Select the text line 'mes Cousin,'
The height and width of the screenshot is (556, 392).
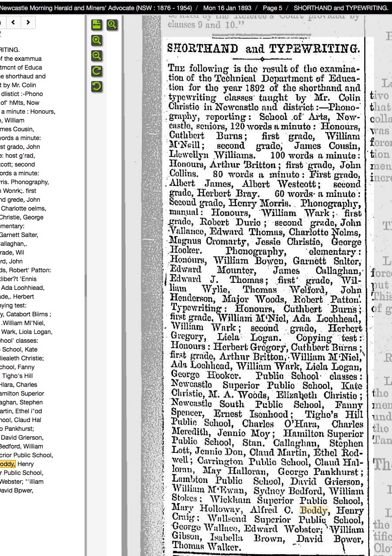click(x=17, y=129)
